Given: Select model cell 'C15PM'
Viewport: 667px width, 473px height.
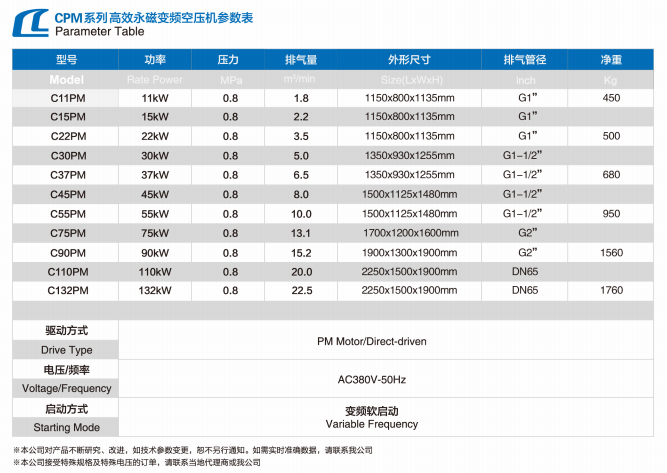Looking at the screenshot, I should [x=68, y=117].
